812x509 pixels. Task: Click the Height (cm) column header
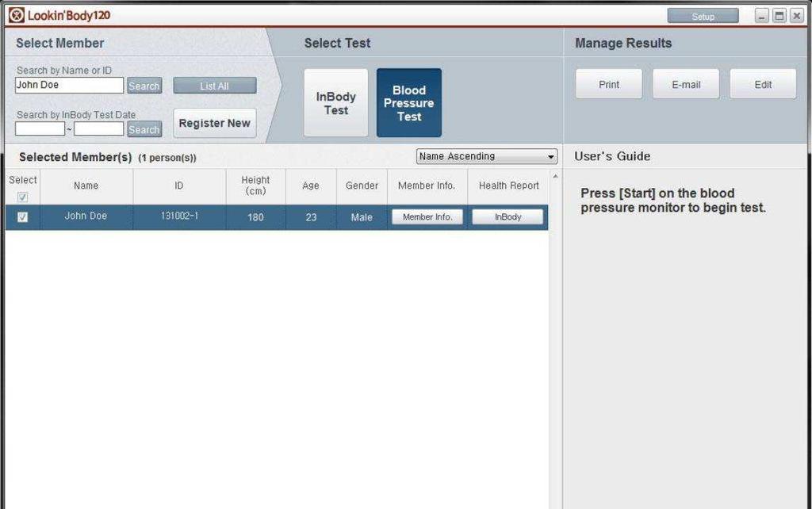point(255,186)
